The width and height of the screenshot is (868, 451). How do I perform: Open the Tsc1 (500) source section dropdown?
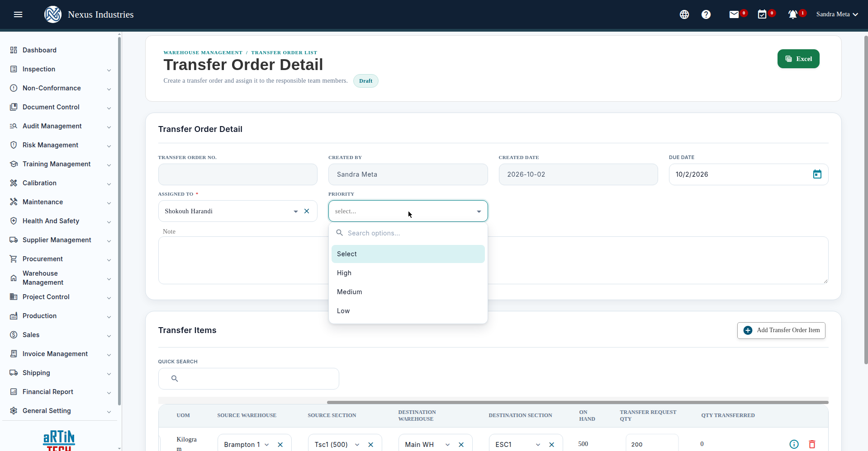[x=357, y=445]
